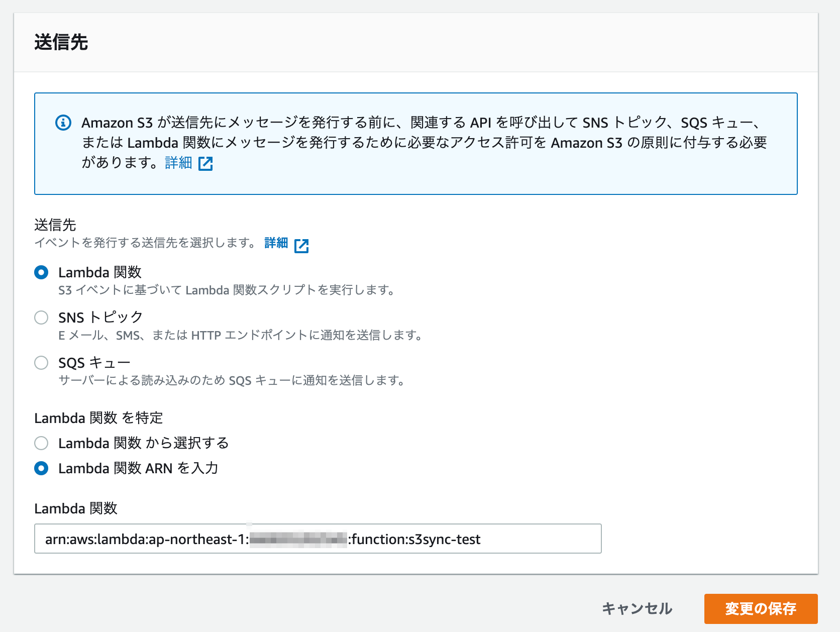Click the external link icon beside the banner's 詳細

click(206, 163)
